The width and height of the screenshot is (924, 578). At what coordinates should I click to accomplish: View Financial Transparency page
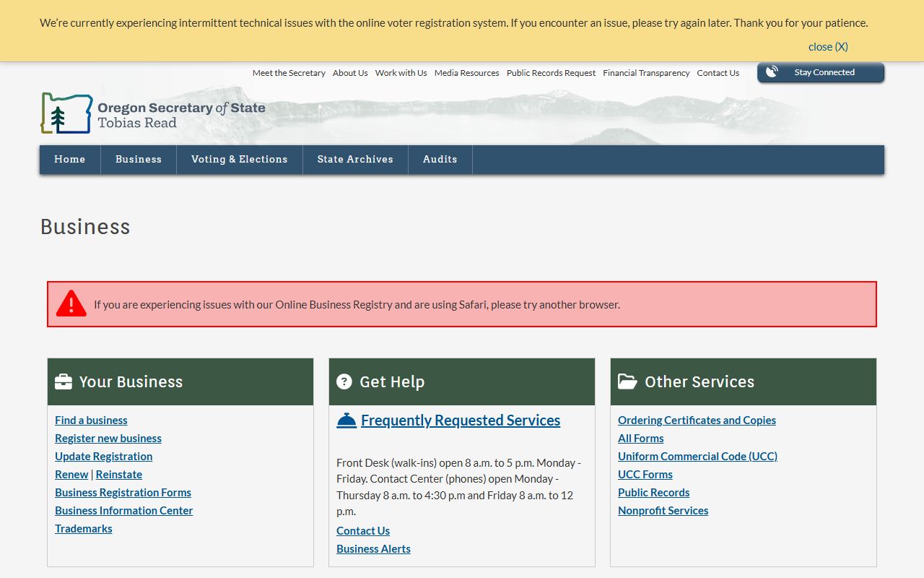tap(646, 73)
